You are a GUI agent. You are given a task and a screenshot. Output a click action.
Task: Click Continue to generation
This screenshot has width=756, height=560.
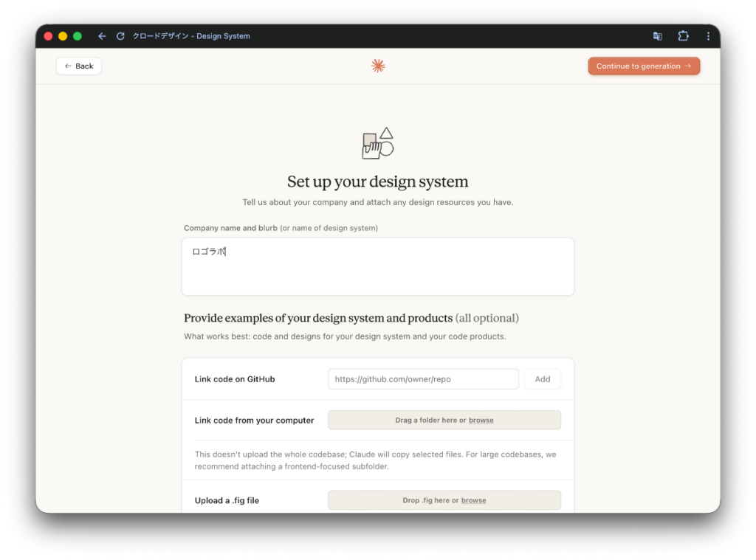pyautogui.click(x=644, y=66)
